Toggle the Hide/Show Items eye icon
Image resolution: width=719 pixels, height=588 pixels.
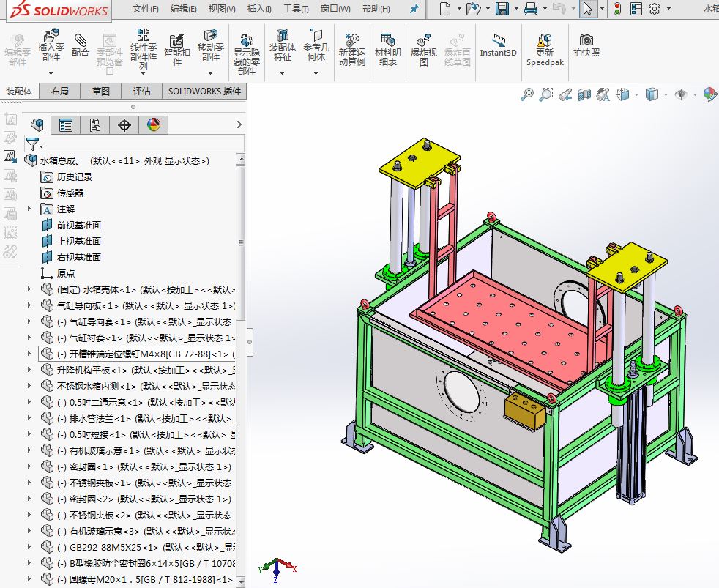[x=681, y=94]
